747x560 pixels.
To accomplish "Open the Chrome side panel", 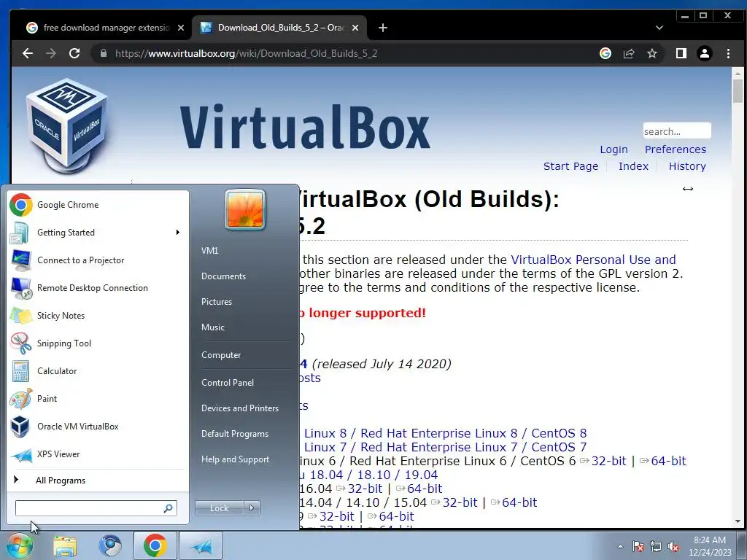I will point(681,53).
